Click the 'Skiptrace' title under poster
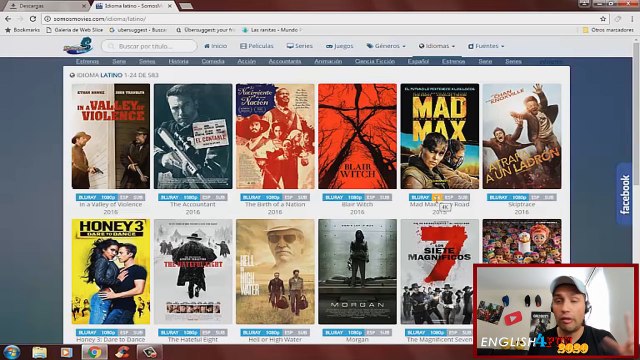 coord(522,204)
